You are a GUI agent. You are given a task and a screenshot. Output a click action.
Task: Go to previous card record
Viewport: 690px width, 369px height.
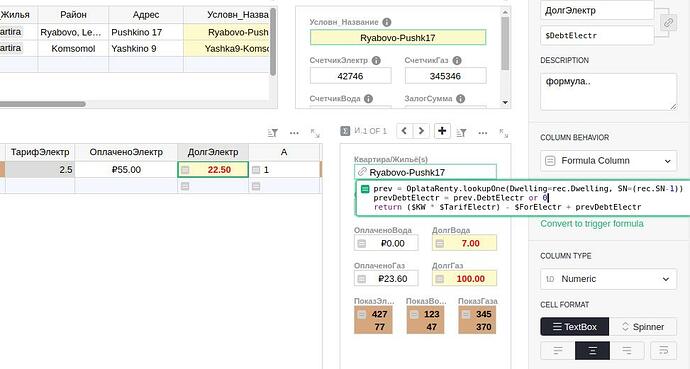[x=404, y=131]
